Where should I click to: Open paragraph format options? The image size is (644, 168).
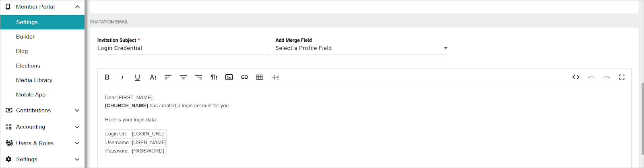(214, 77)
